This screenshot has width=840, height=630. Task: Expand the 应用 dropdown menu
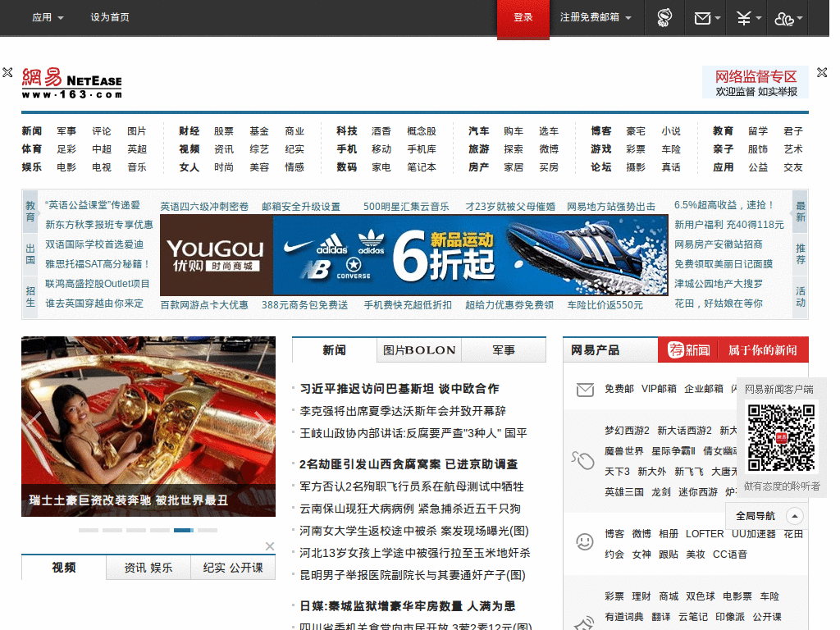pos(48,17)
